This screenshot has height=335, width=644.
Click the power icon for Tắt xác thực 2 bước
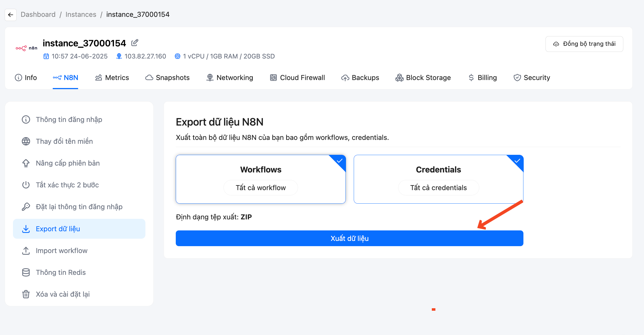point(26,185)
